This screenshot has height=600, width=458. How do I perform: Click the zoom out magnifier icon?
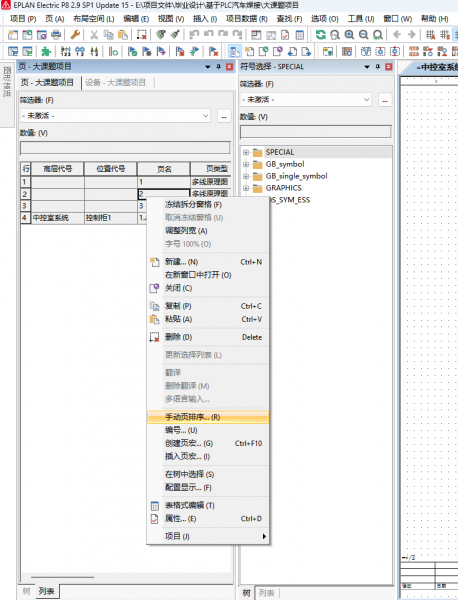coord(363,35)
